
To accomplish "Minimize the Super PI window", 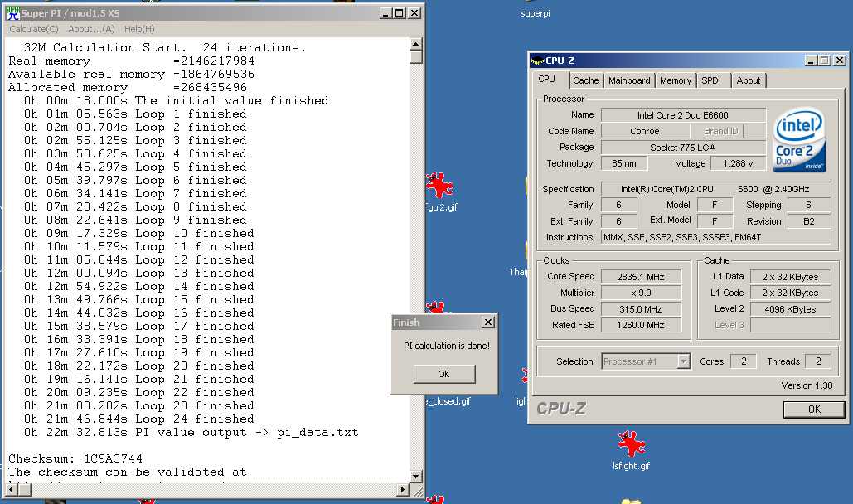I will pos(385,13).
